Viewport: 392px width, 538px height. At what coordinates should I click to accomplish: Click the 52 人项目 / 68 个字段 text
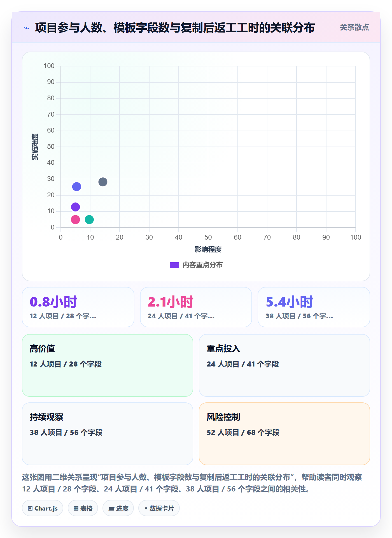tap(243, 432)
